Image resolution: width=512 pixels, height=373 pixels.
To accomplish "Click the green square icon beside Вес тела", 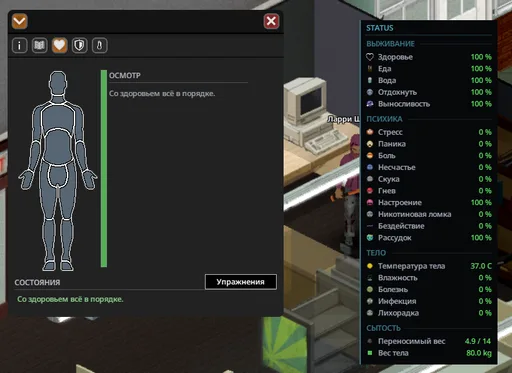I will [370, 353].
